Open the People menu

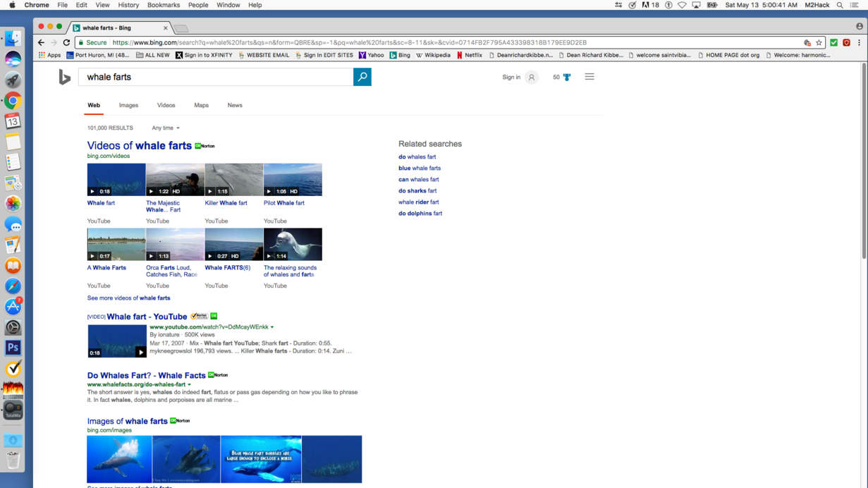(x=198, y=5)
